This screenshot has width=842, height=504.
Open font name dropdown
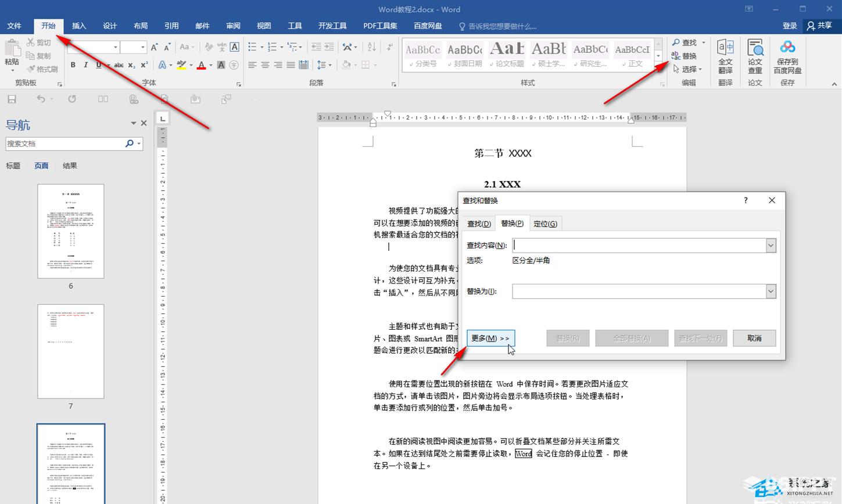[x=116, y=47]
